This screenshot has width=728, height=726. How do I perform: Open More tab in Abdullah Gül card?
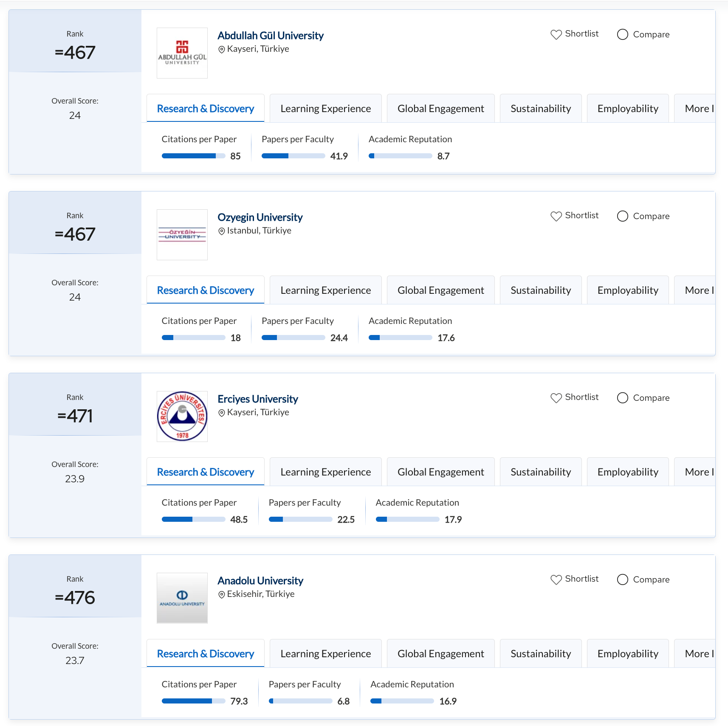(697, 109)
